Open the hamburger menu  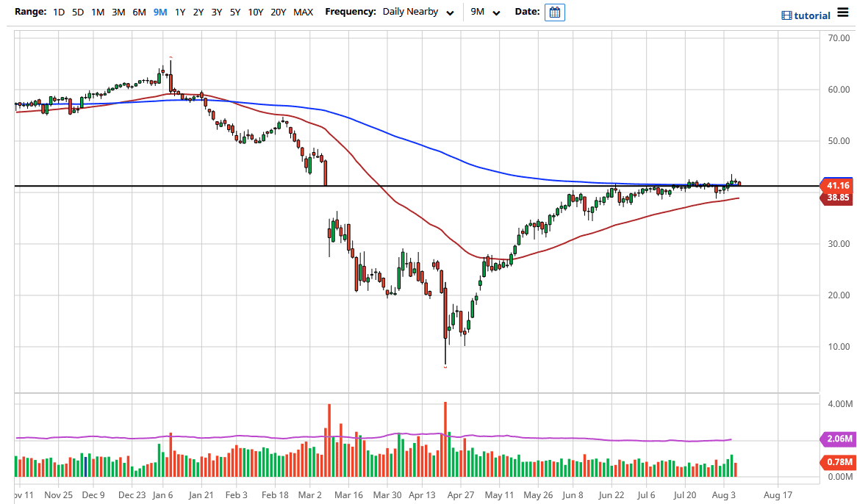coord(842,12)
